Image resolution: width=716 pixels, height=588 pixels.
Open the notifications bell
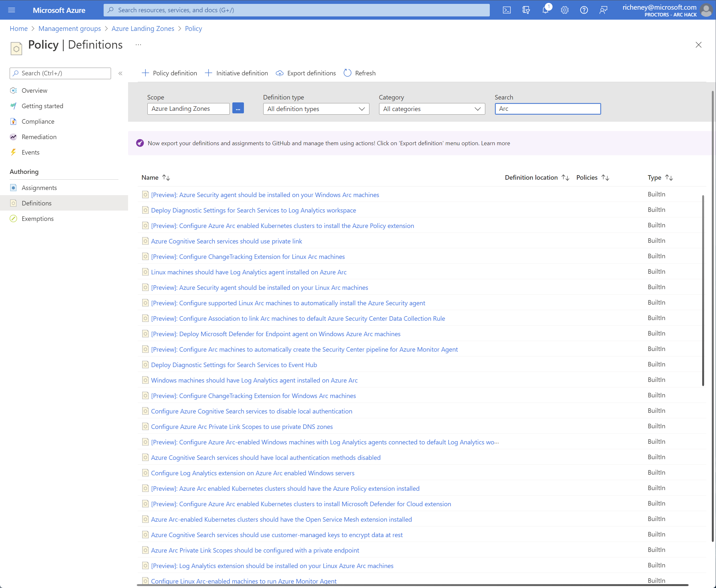coord(545,10)
